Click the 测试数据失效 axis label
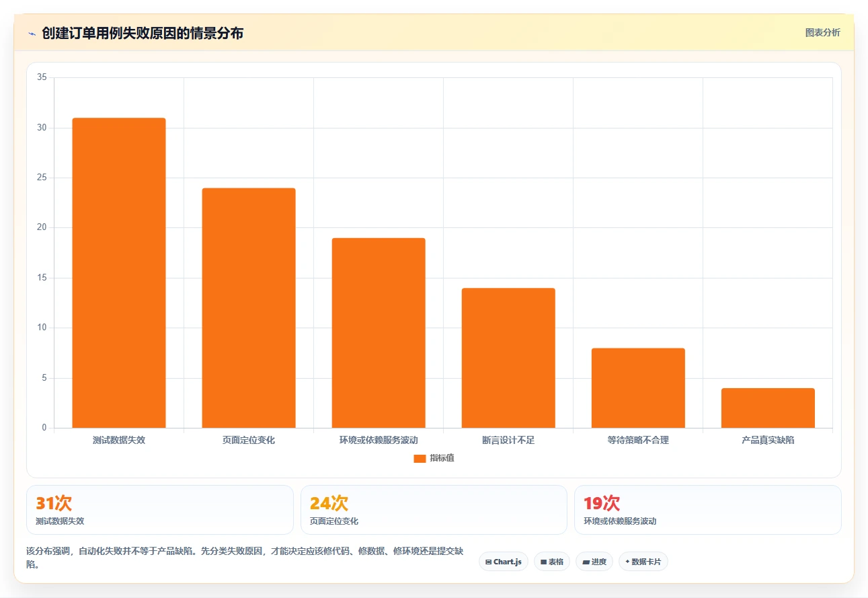Viewport: 868px width, 598px height. (119, 440)
